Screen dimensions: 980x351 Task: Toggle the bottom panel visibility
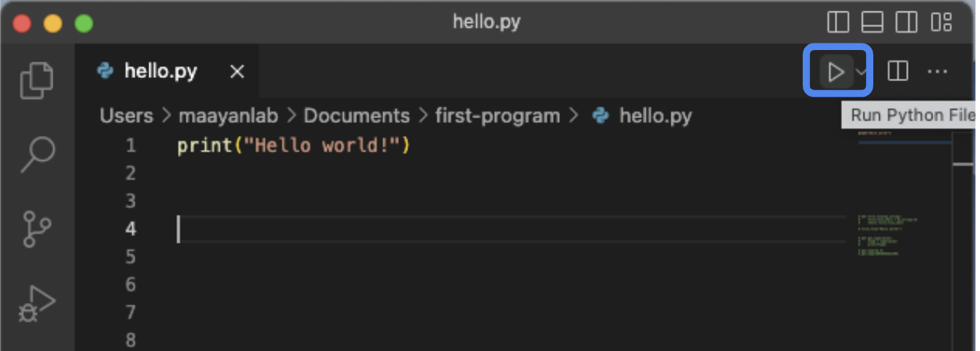[872, 21]
